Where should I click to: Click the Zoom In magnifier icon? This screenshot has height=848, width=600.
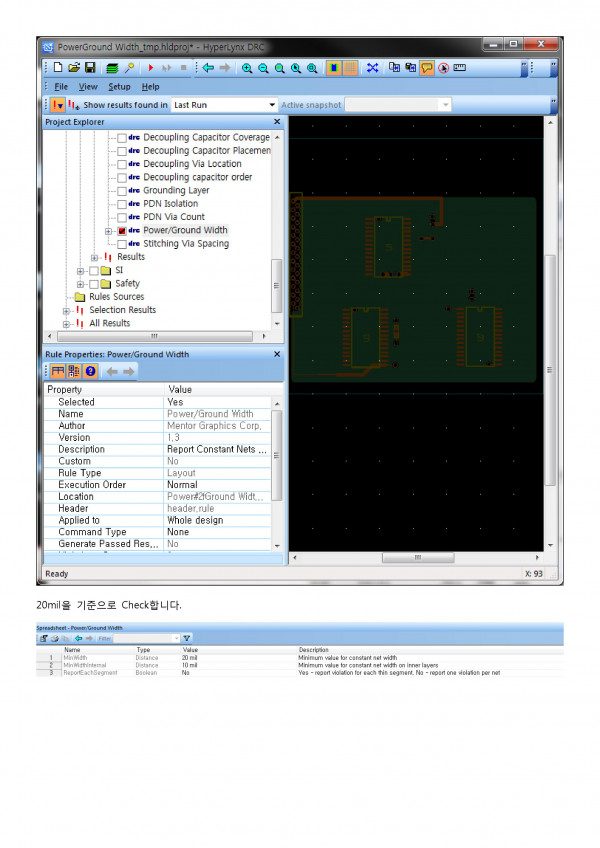[x=247, y=68]
